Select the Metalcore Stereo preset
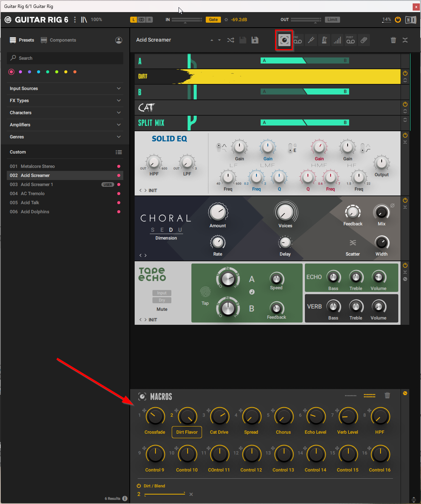421x504 pixels. click(x=65, y=166)
